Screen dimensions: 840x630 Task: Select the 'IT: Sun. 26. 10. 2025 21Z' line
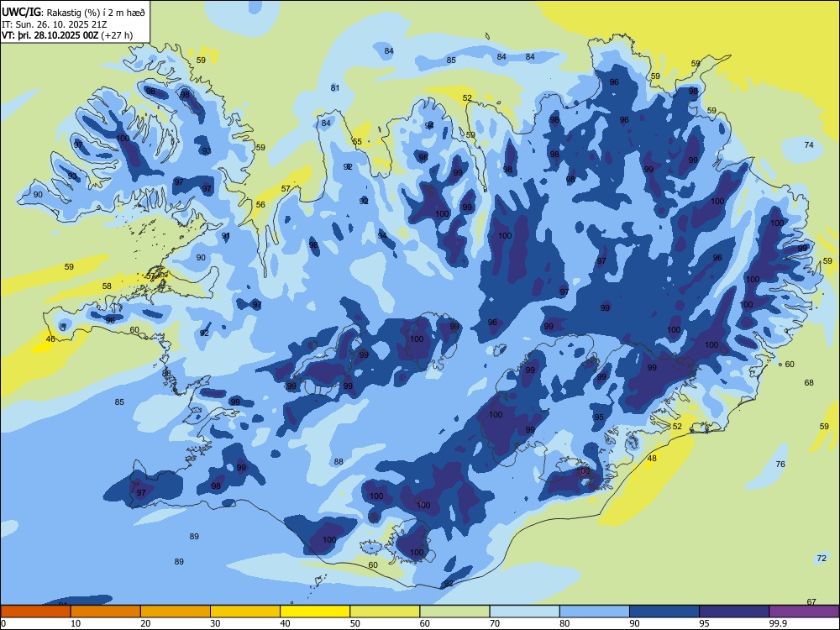[x=55, y=24]
